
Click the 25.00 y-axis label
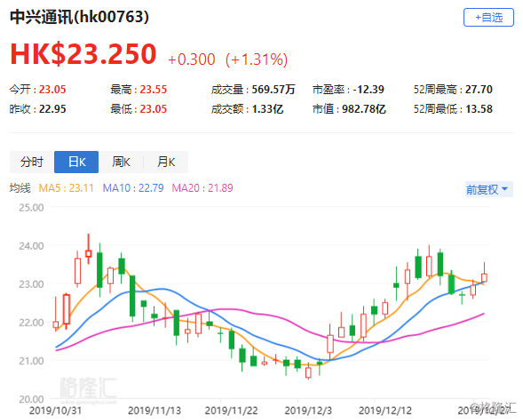tap(31, 208)
